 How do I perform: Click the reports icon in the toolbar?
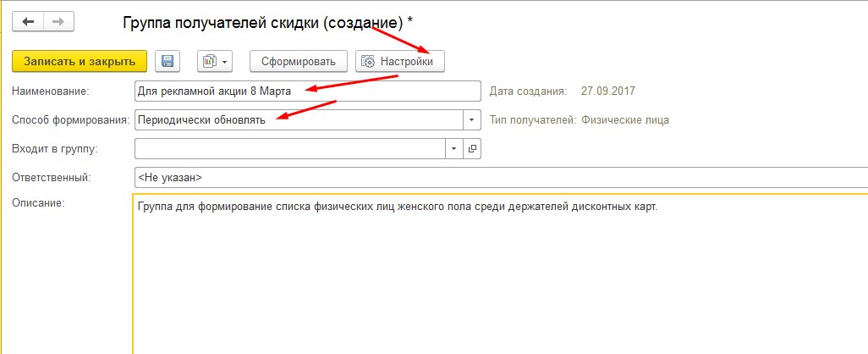(208, 61)
